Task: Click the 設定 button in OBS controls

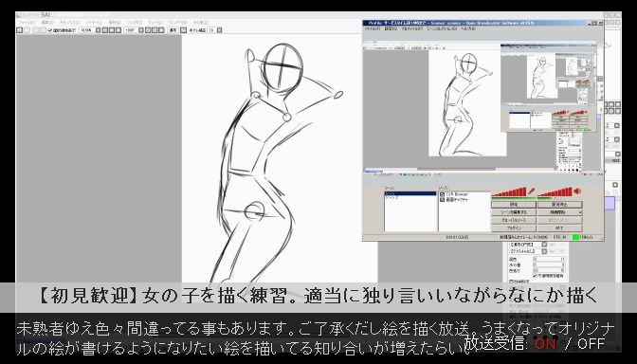Action: (514, 205)
